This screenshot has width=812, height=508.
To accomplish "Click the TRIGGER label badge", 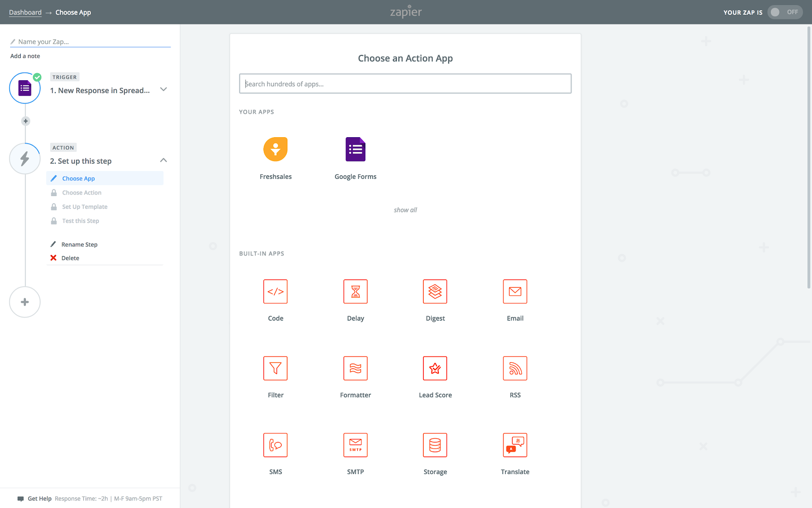I will tap(64, 77).
